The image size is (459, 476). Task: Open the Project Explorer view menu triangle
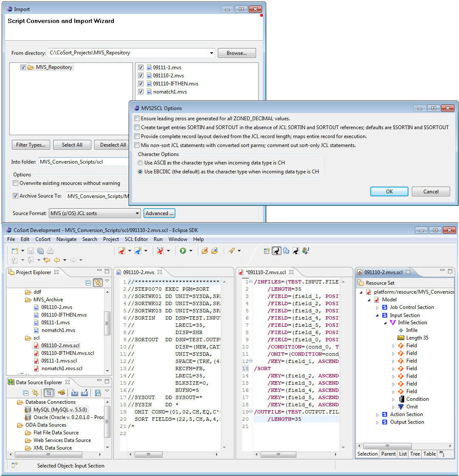107,281
